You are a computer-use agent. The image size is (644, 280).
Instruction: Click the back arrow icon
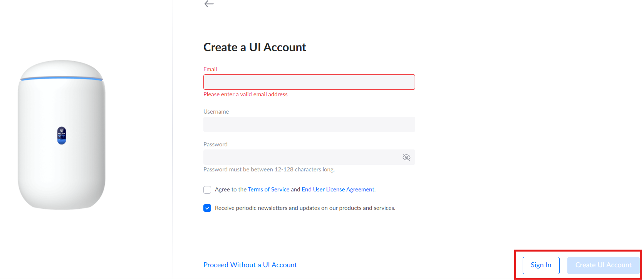209,4
